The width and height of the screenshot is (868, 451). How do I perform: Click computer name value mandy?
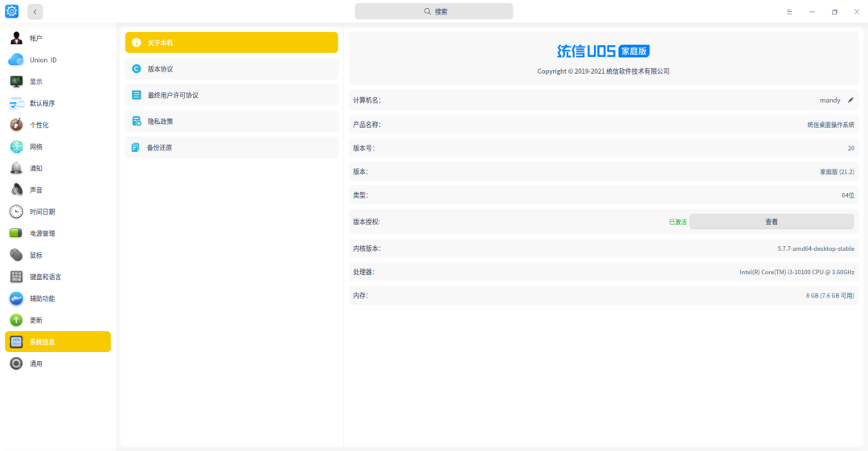coord(829,100)
